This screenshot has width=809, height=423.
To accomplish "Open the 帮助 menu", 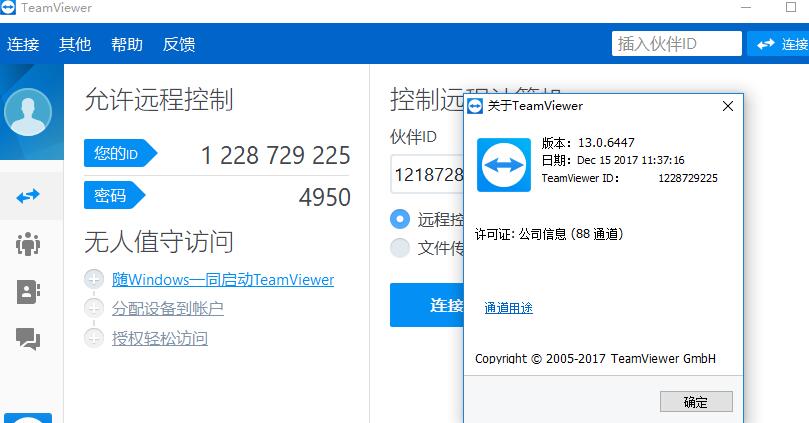I will point(127,44).
